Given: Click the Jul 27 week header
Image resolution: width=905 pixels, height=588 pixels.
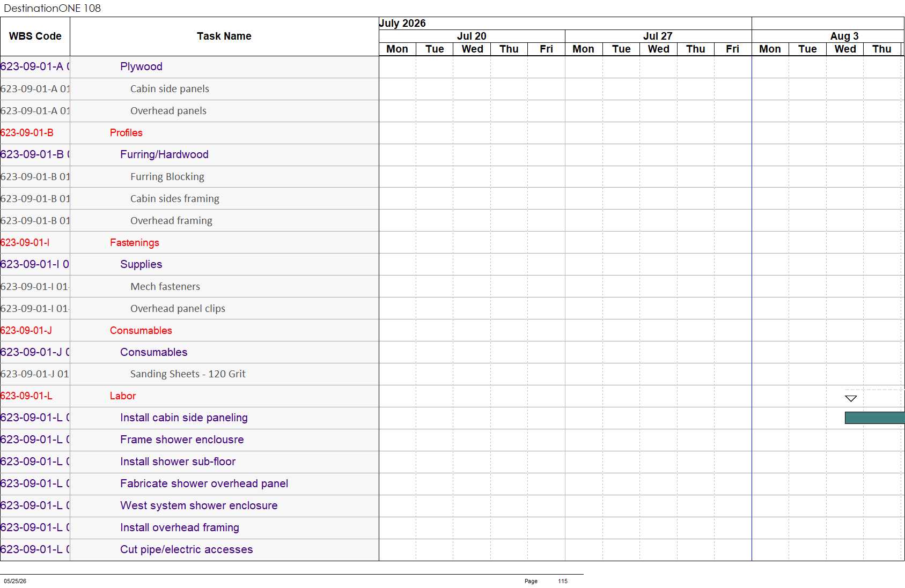Looking at the screenshot, I should tap(658, 36).
